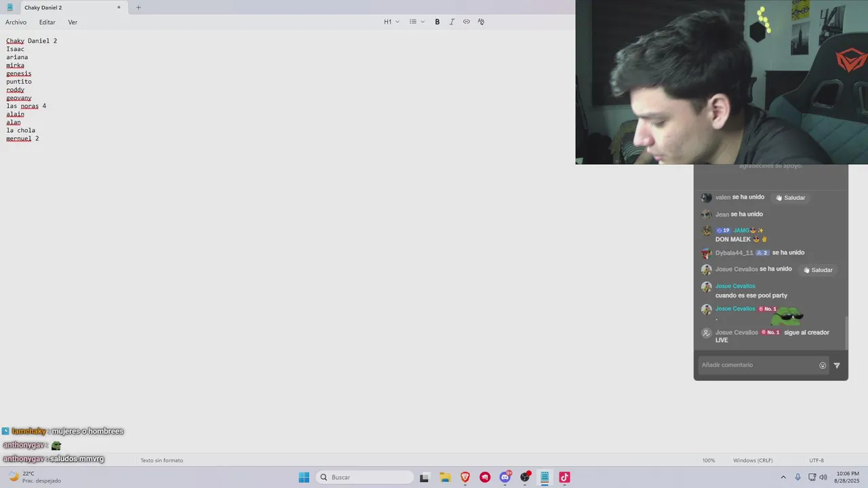The height and width of the screenshot is (488, 868).
Task: Open the clock showing 10:06 PM
Action: (848, 477)
